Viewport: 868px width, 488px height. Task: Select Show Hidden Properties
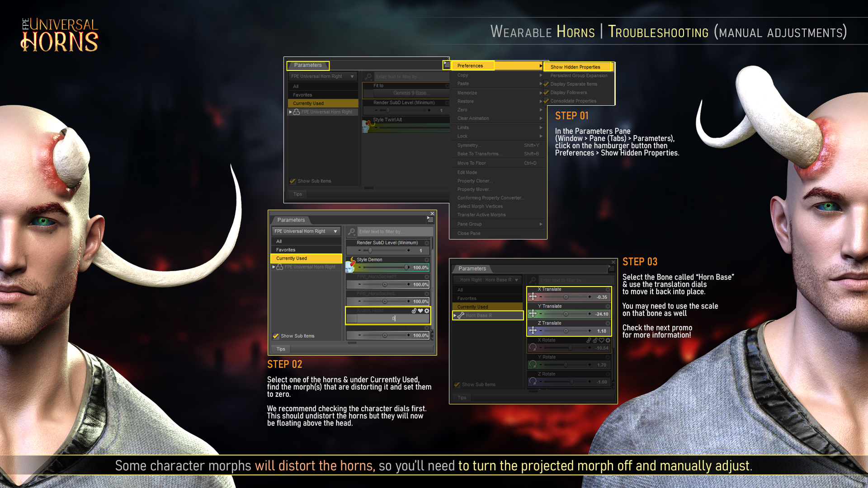(575, 66)
